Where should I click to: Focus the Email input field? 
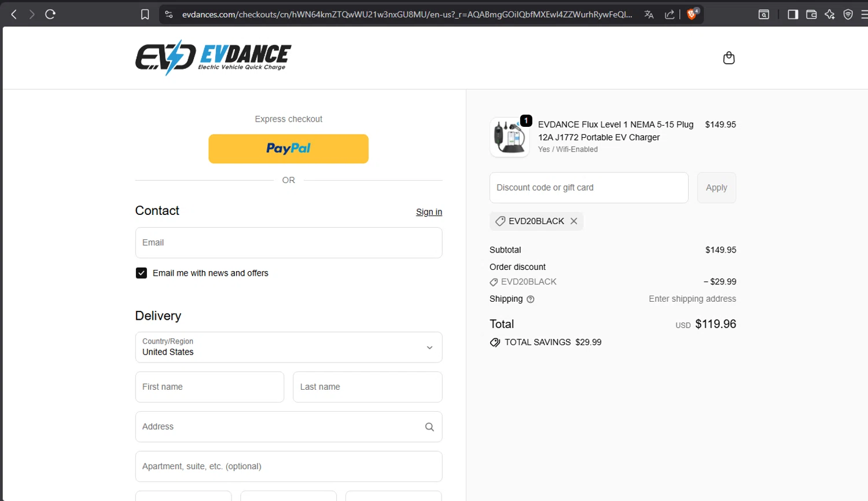click(x=289, y=243)
